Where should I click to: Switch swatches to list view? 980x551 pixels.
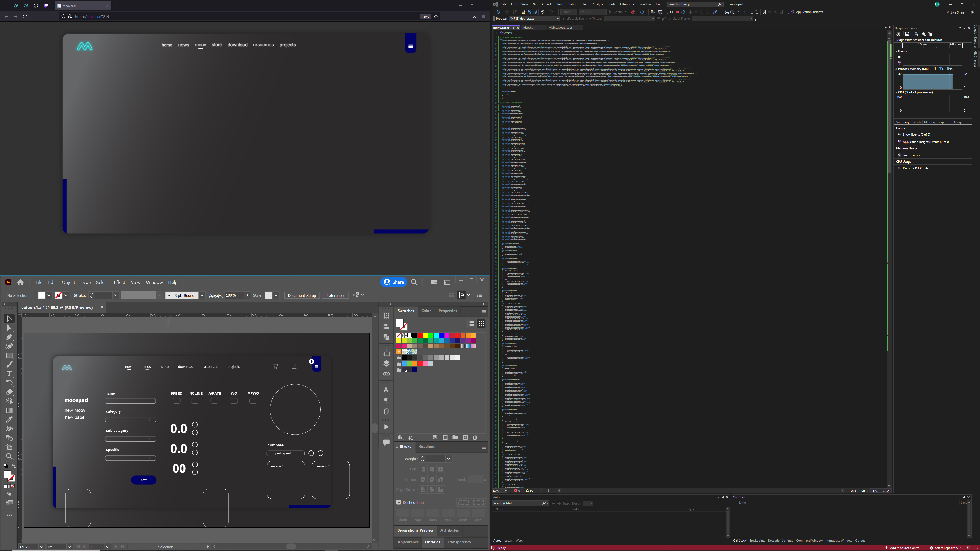coord(471,324)
